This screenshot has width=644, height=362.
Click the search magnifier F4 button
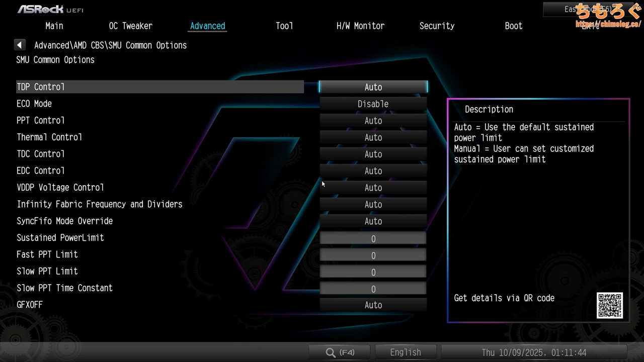click(x=340, y=352)
